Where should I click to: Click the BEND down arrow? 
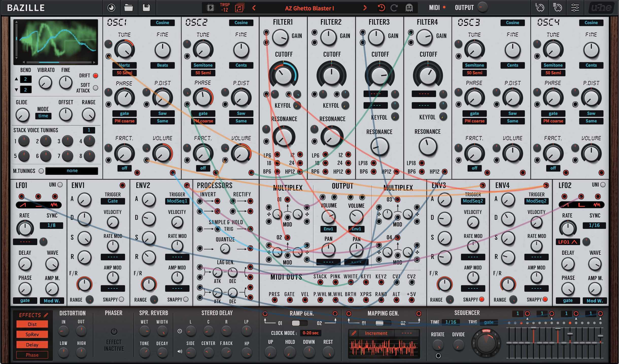(x=16, y=89)
